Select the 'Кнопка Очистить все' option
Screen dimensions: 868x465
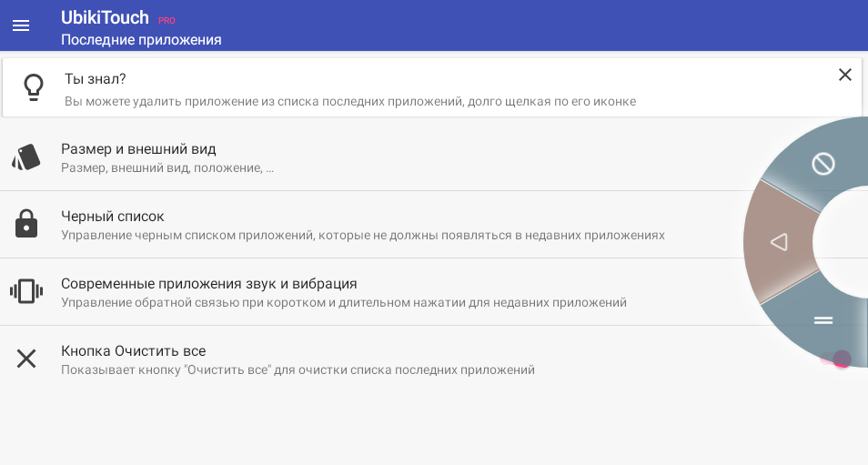434,359
